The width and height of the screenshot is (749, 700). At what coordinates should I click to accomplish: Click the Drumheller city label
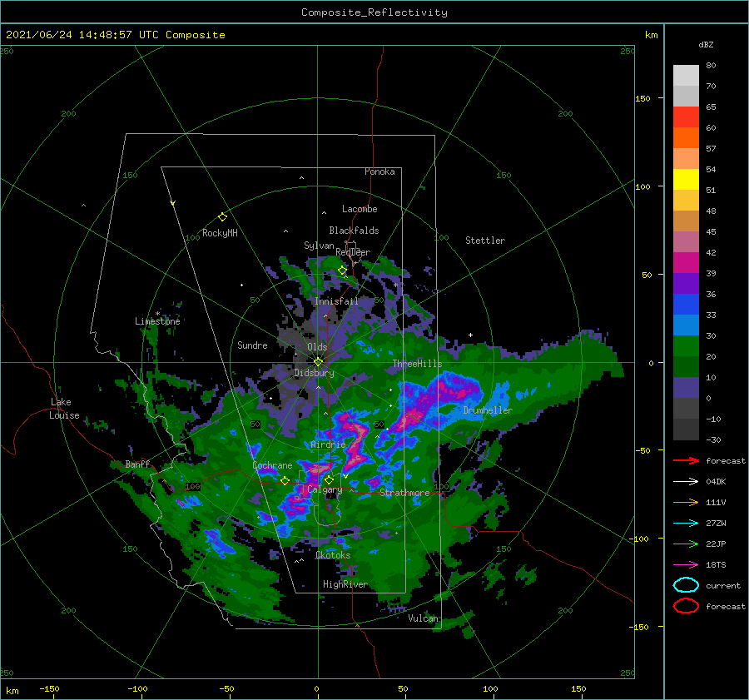point(488,410)
